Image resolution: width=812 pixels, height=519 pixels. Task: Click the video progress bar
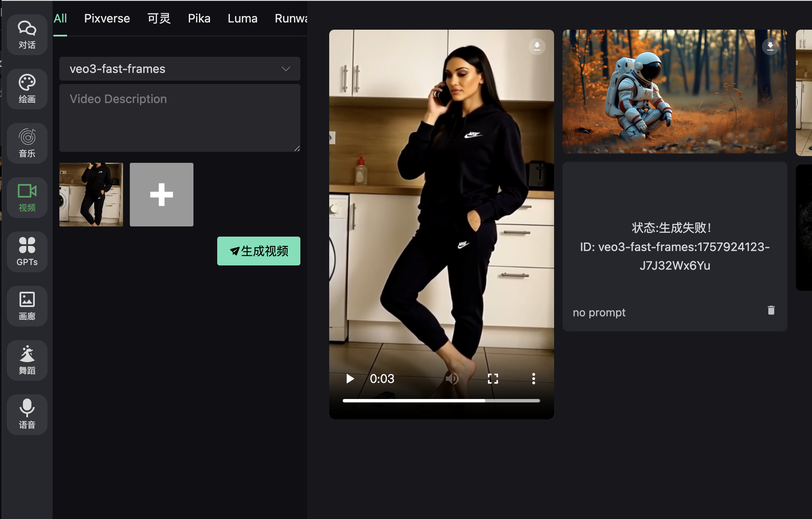pyautogui.click(x=441, y=401)
